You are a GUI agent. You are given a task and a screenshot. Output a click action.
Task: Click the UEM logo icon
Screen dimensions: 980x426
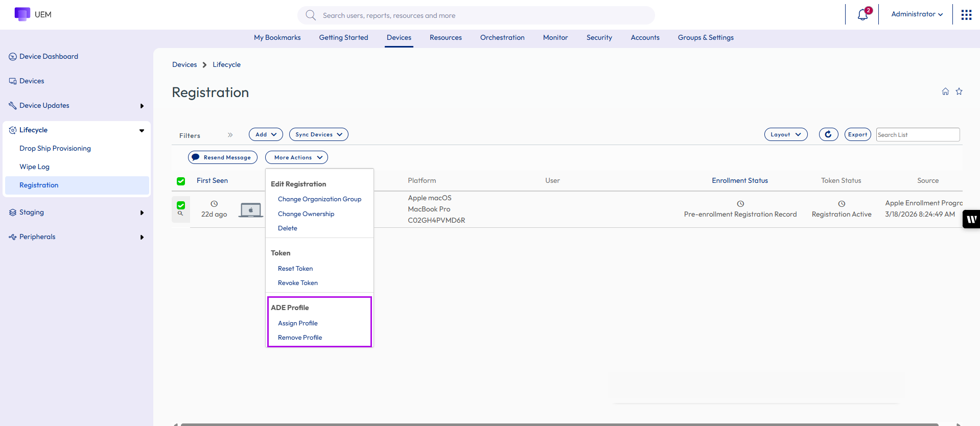(22, 14)
